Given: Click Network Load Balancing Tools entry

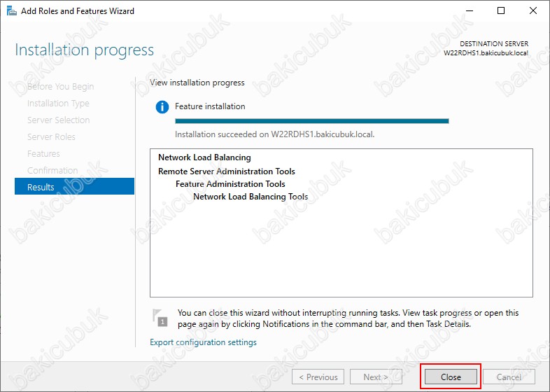Looking at the screenshot, I should coord(251,197).
